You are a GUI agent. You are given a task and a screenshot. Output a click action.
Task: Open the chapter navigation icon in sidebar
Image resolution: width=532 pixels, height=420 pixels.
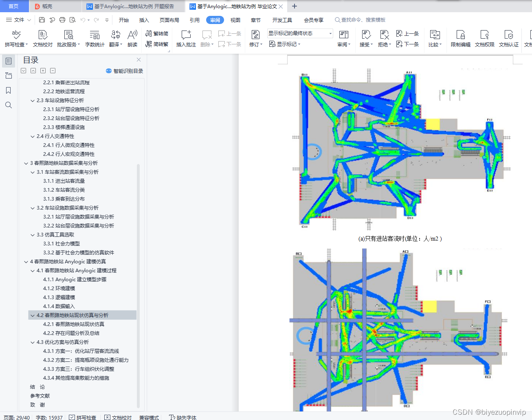click(9, 76)
